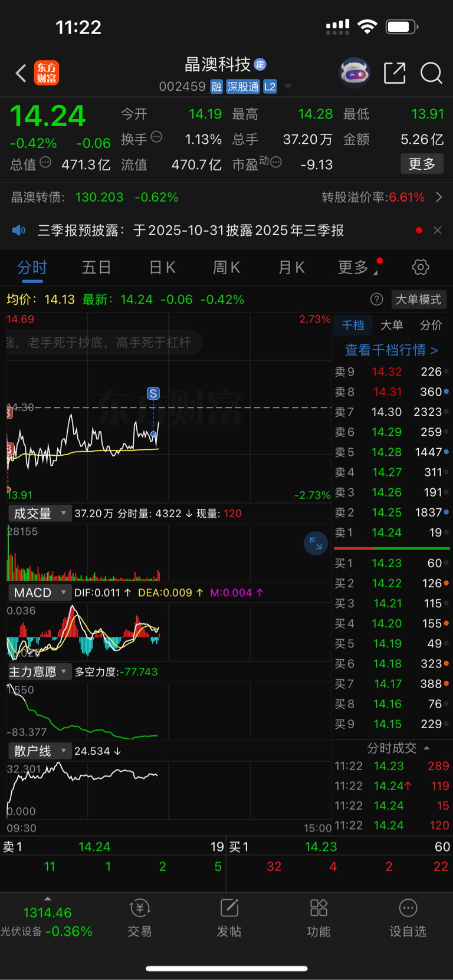453x980 pixels.
Task: Expand stock code dropdown triangle
Action: click(288, 87)
